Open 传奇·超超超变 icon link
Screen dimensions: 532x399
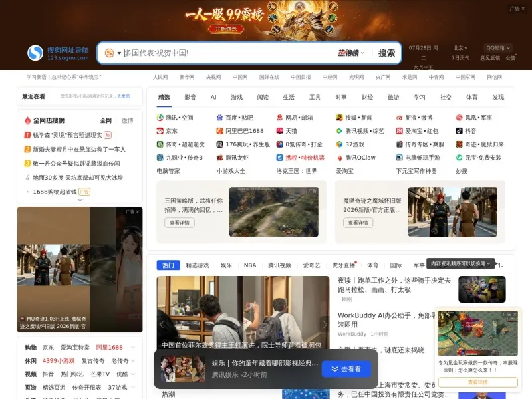point(160,144)
